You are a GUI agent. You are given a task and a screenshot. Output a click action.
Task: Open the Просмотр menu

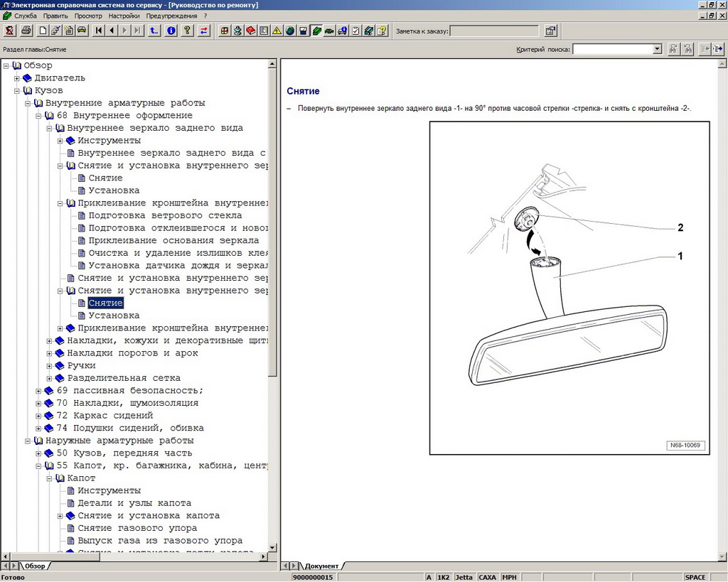[x=88, y=16]
